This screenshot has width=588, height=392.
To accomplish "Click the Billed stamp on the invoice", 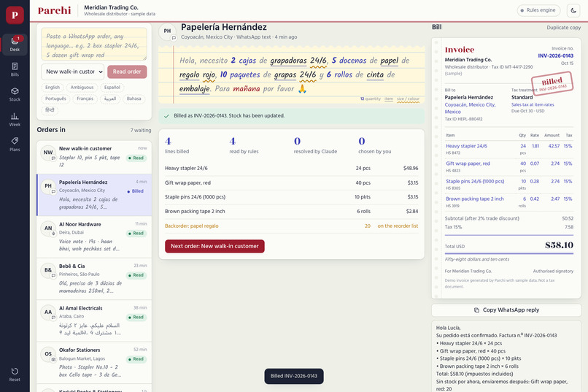I will point(552,85).
